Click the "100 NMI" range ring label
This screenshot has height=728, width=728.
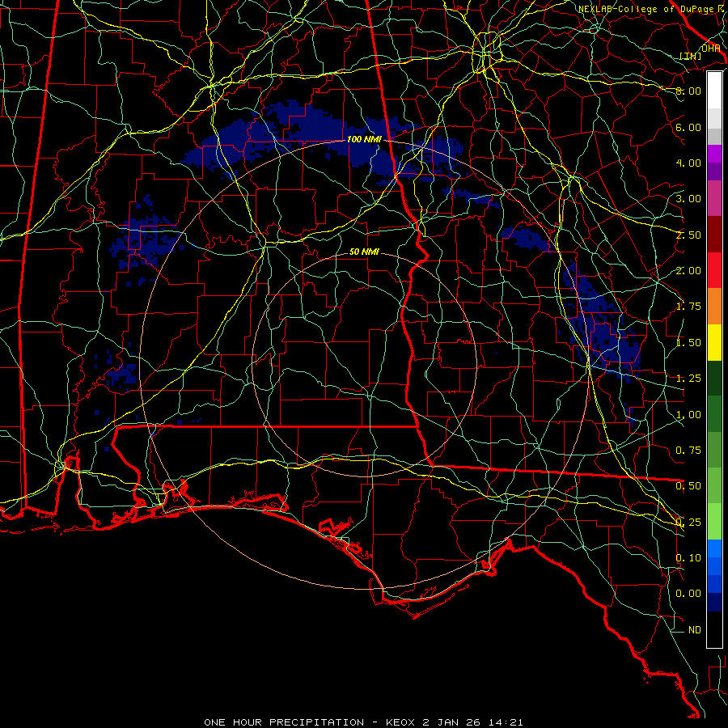click(364, 139)
